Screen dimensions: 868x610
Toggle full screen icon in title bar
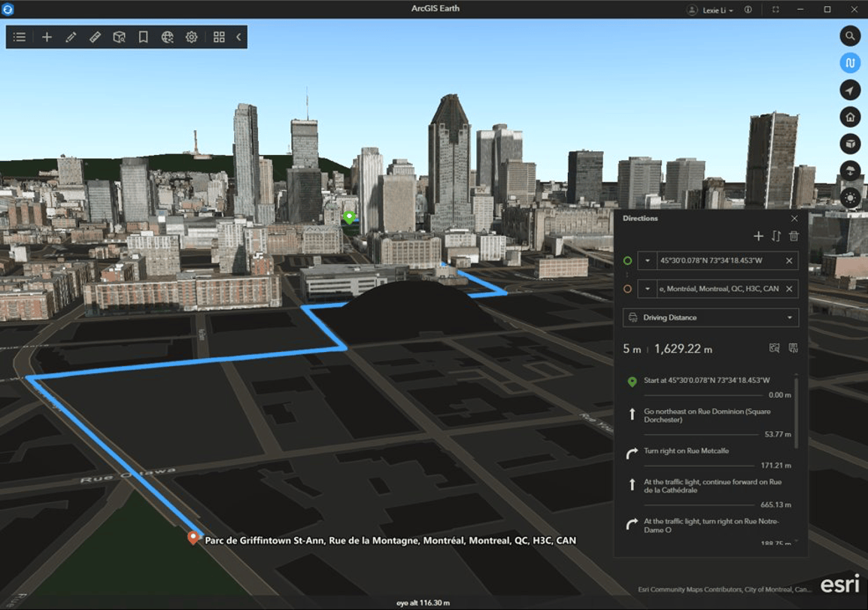click(x=775, y=10)
